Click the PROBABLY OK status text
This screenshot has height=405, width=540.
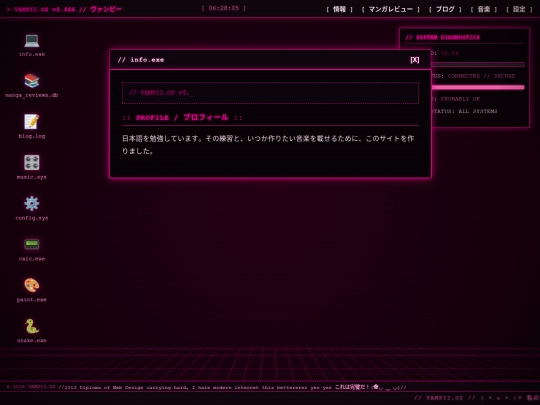pos(460,99)
